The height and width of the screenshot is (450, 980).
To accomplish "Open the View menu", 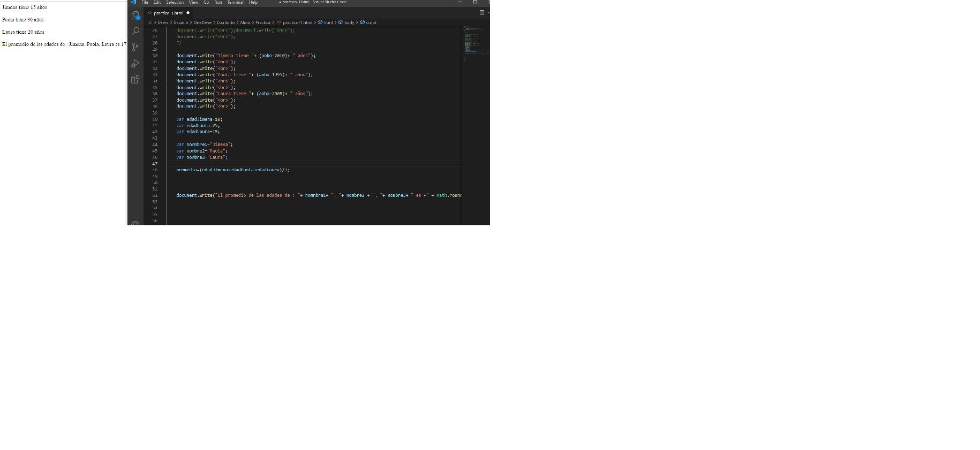I will pyautogui.click(x=193, y=2).
